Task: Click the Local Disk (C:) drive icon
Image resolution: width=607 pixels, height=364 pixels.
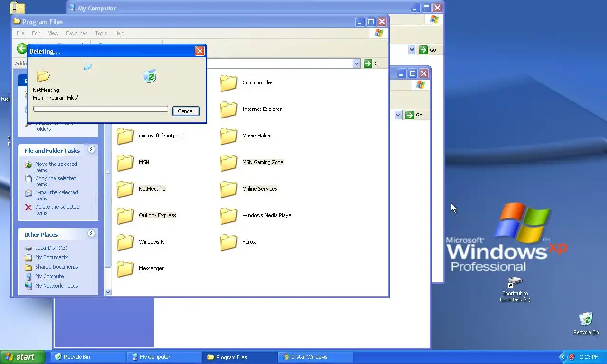Action: pos(28,248)
